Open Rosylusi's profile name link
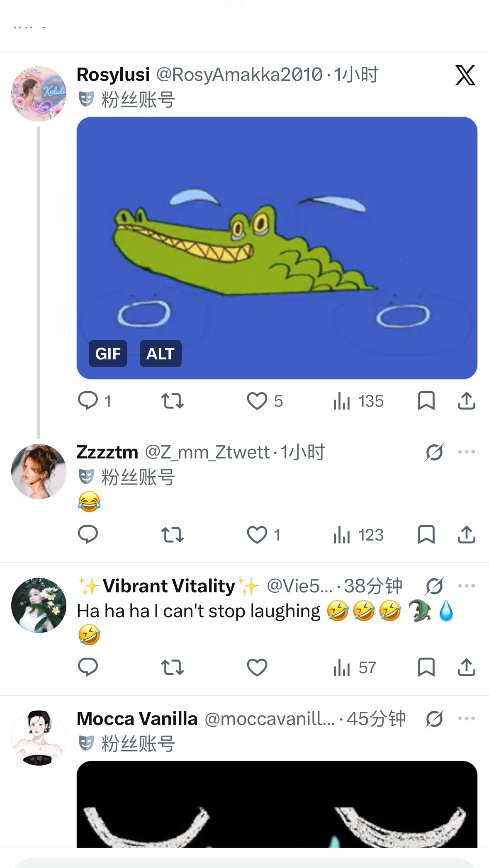 pyautogui.click(x=113, y=75)
